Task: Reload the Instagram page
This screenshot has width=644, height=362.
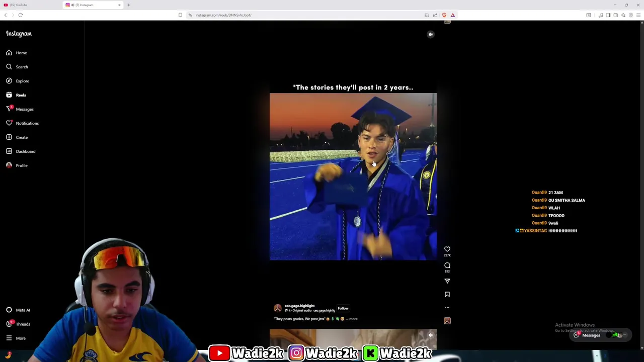Action: pos(21,15)
